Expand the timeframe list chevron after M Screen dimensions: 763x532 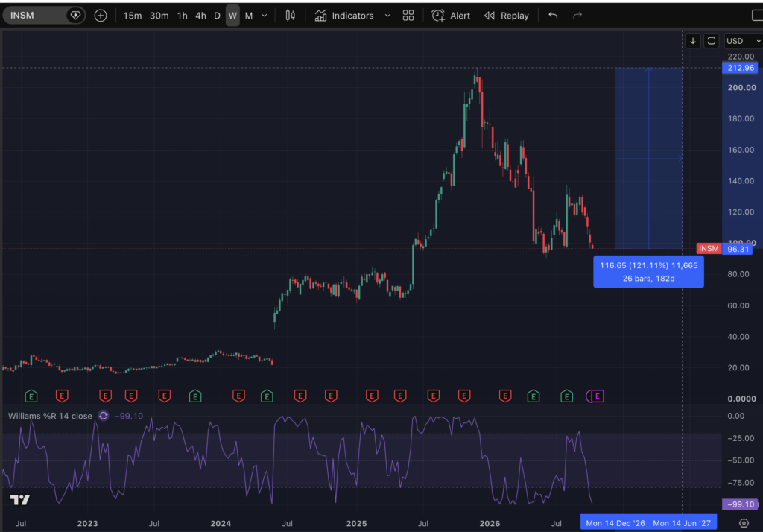coord(265,16)
